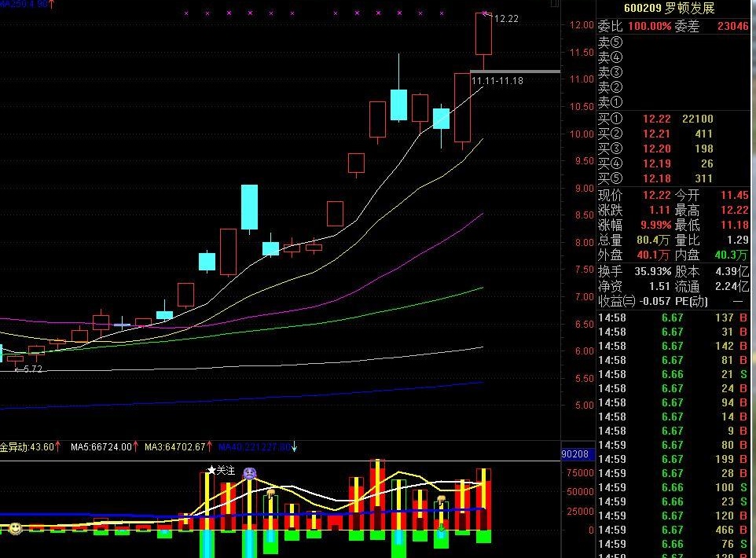Click the ★关注 star marker
Screen dimensions: 756x558
point(221,470)
